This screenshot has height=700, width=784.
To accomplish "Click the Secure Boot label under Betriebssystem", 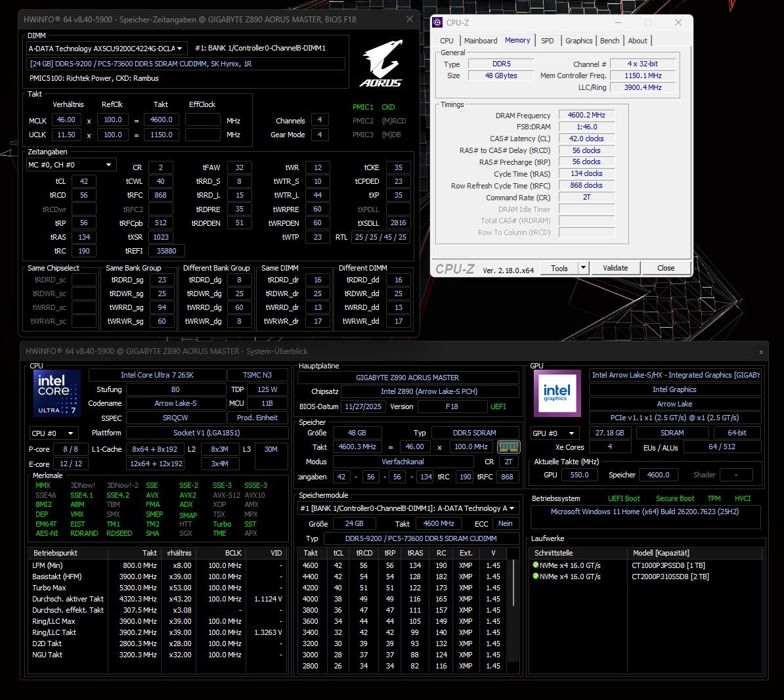I will click(675, 498).
